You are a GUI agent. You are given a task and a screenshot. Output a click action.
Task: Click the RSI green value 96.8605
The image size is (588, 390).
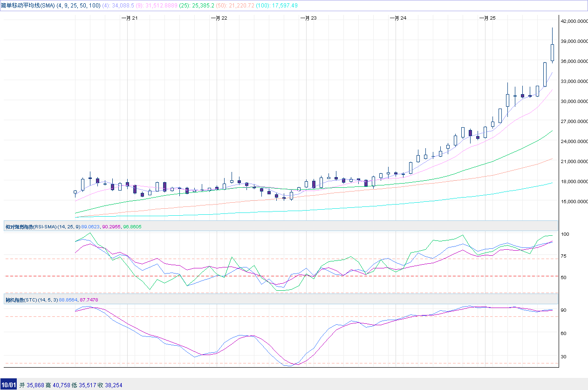pos(132,226)
